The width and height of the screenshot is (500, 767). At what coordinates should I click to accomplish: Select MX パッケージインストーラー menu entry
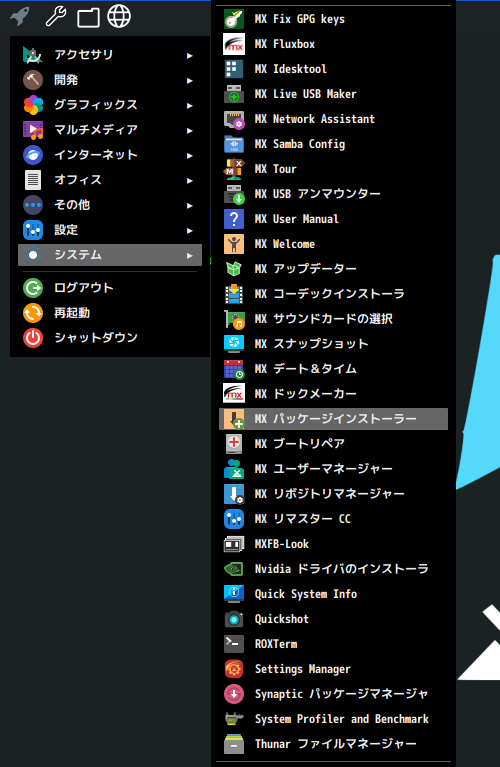click(x=333, y=419)
